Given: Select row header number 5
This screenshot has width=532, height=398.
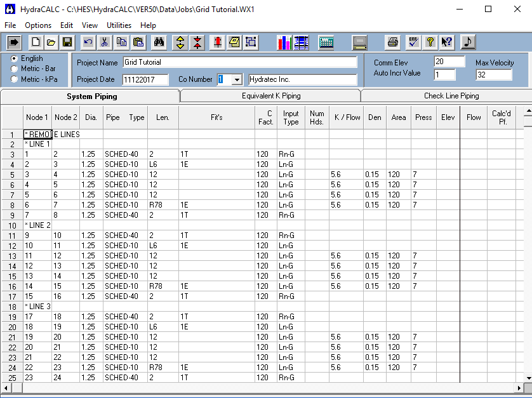Looking at the screenshot, I should 12,175.
